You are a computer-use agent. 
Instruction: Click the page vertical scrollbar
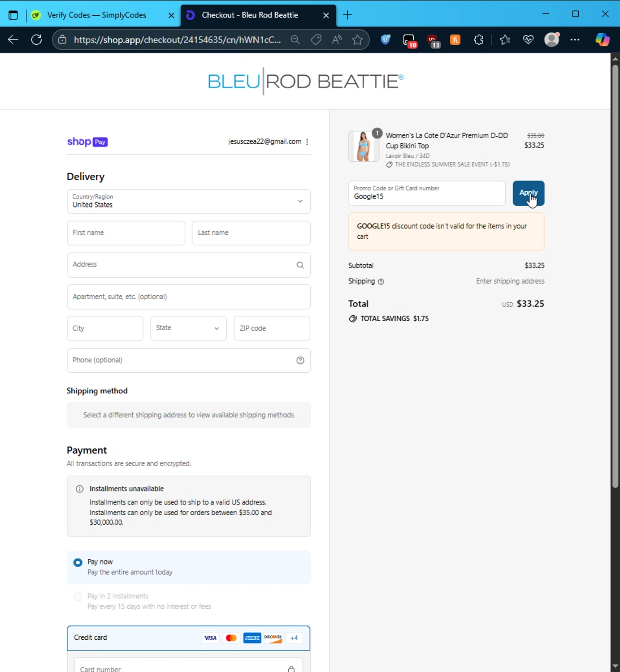615,276
